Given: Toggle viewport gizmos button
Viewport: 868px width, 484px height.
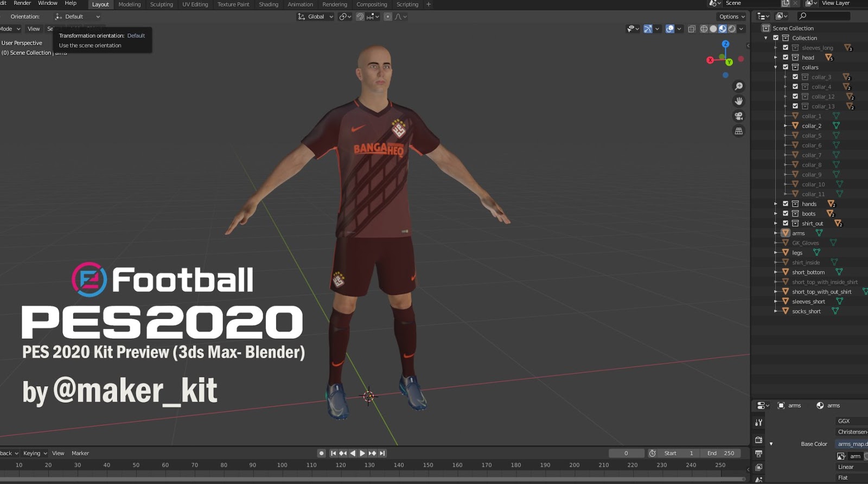Looking at the screenshot, I should (648, 29).
